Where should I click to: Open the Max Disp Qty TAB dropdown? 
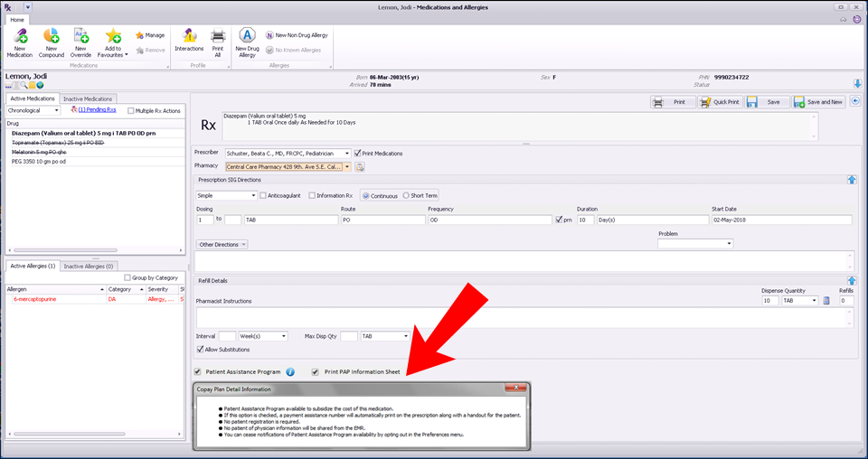point(406,336)
